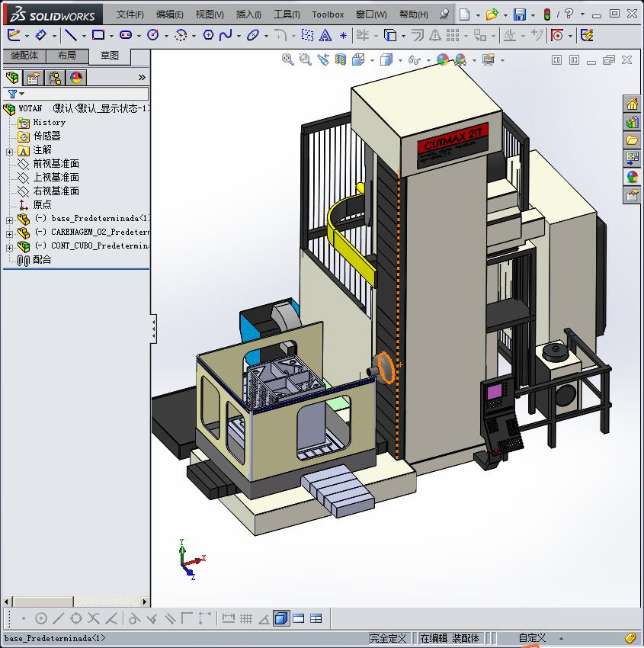
Task: Open the ConfigurationManager tab icon
Action: 55,78
